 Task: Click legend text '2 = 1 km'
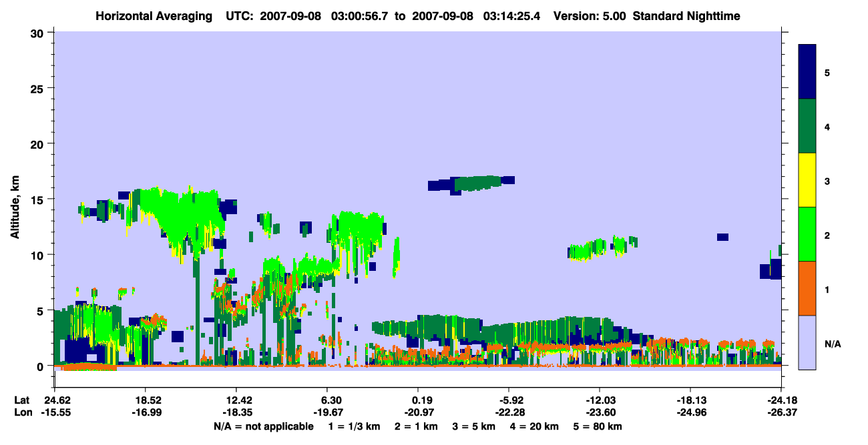[416, 426]
